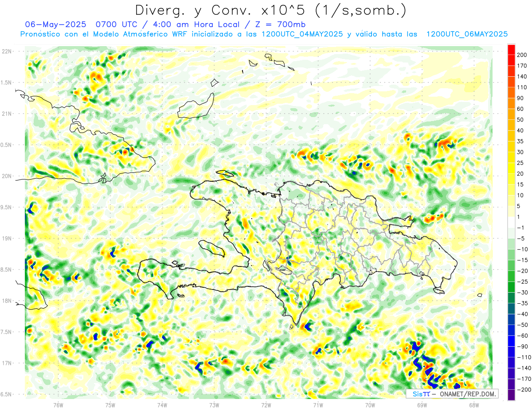This screenshot has width=532, height=411.
Task: Select the colorbar label '140'
Action: [522, 76]
